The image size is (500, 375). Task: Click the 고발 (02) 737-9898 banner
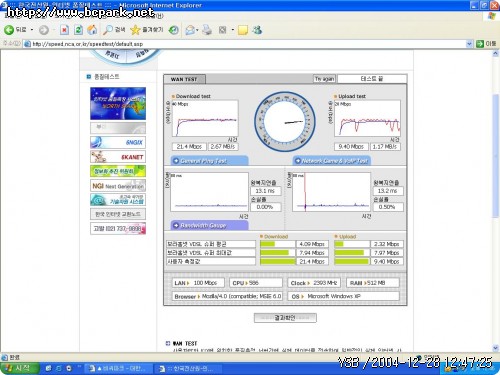click(x=118, y=229)
